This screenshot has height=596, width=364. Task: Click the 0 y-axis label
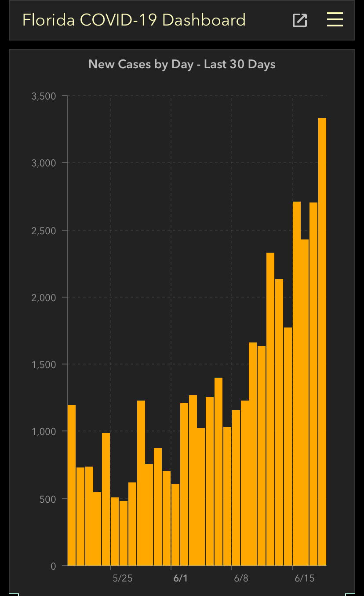point(53,566)
